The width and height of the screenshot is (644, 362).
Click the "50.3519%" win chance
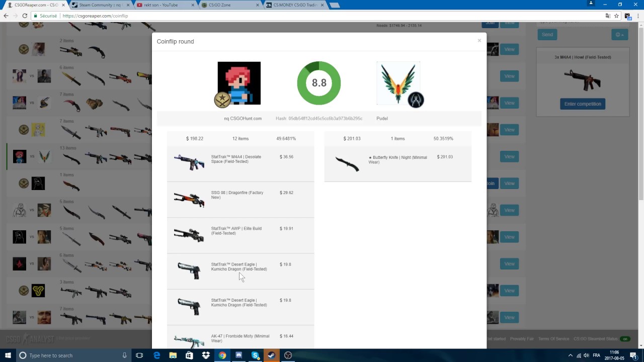click(443, 138)
